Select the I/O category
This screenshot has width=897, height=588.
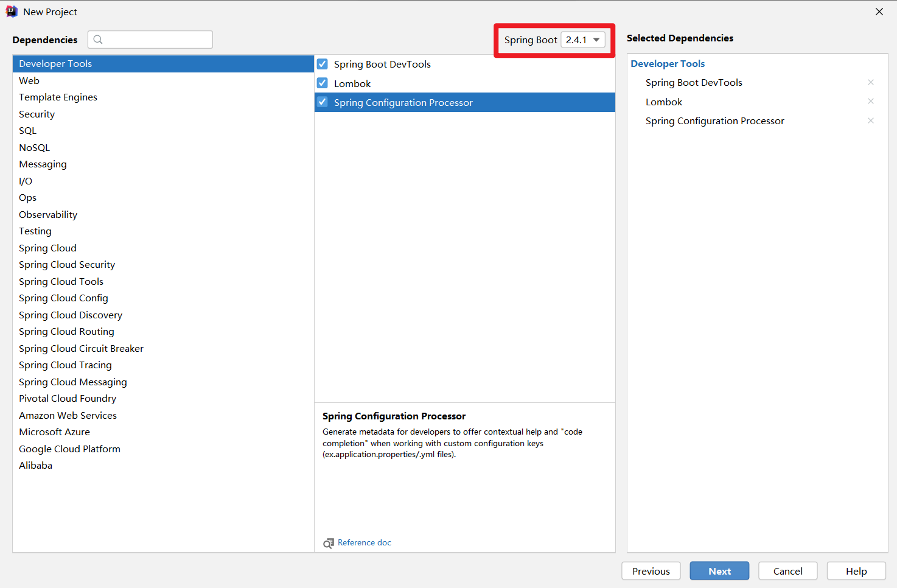click(x=163, y=181)
